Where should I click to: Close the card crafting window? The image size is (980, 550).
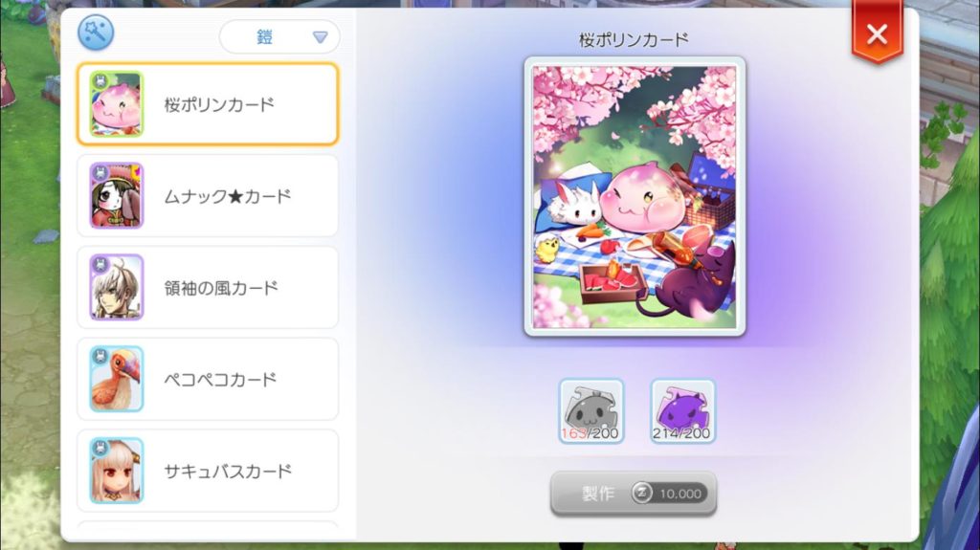pyautogui.click(x=877, y=33)
